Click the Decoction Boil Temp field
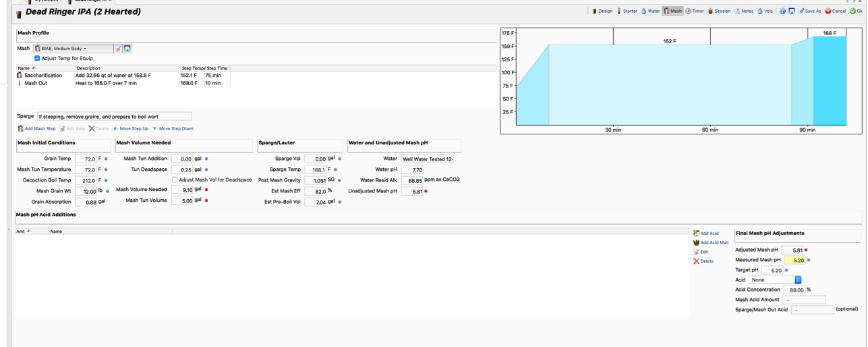The image size is (868, 347). (86, 181)
